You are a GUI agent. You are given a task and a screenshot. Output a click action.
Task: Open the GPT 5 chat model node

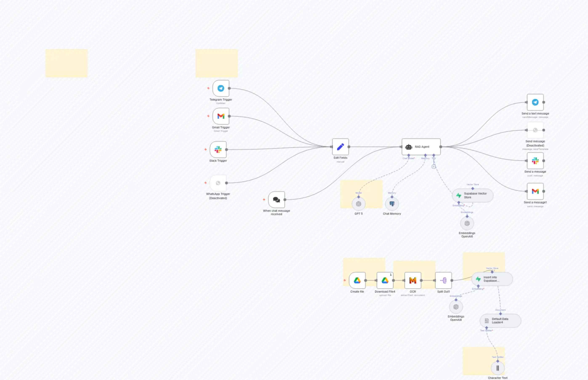(358, 203)
